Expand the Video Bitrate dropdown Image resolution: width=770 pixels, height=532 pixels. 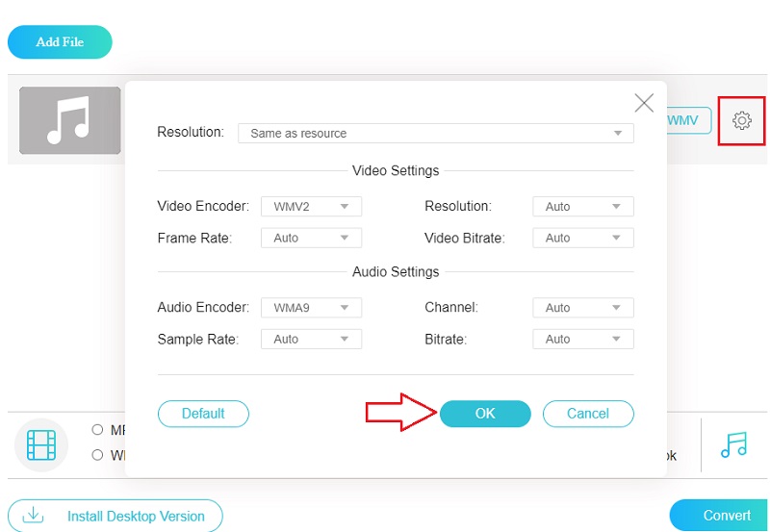pos(582,238)
